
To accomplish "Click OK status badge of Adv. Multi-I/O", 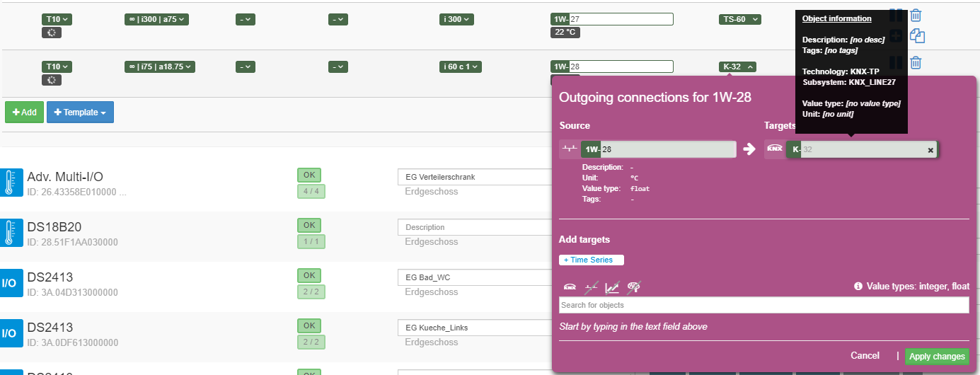I will pos(309,175).
